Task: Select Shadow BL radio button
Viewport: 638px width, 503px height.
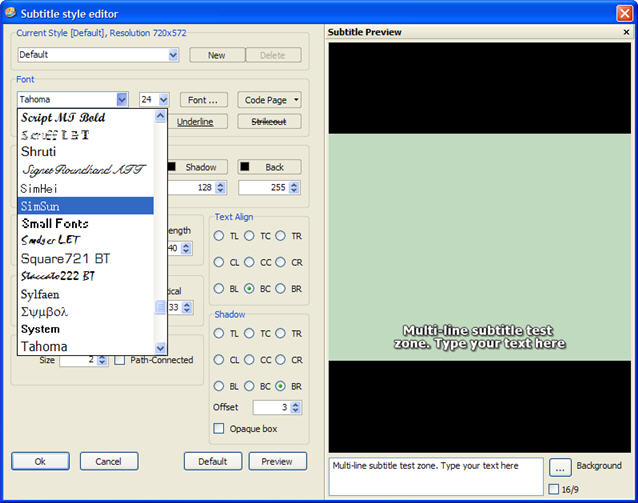Action: (219, 386)
